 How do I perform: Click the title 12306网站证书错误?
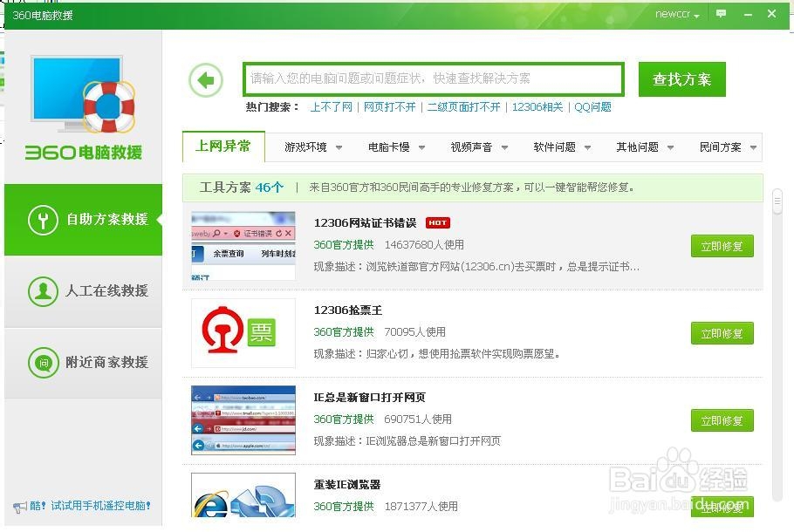click(365, 222)
